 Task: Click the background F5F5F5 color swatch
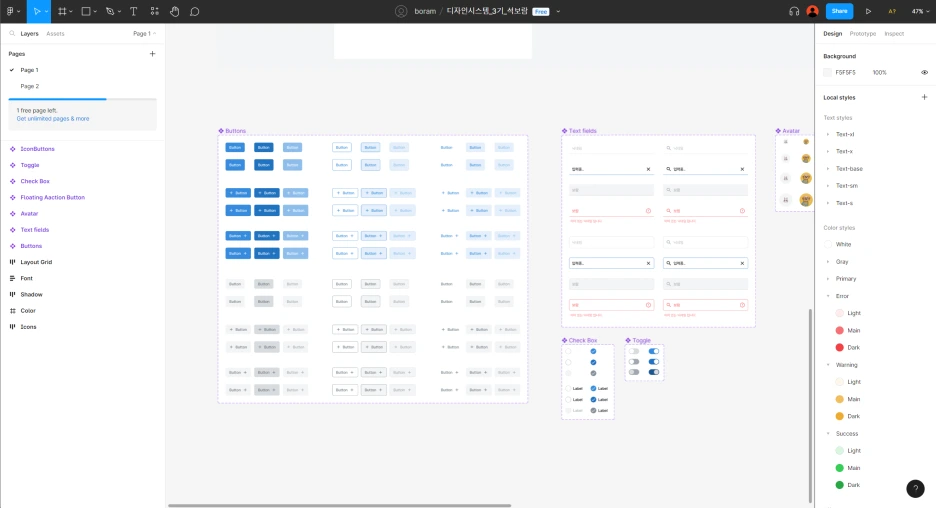coord(827,72)
